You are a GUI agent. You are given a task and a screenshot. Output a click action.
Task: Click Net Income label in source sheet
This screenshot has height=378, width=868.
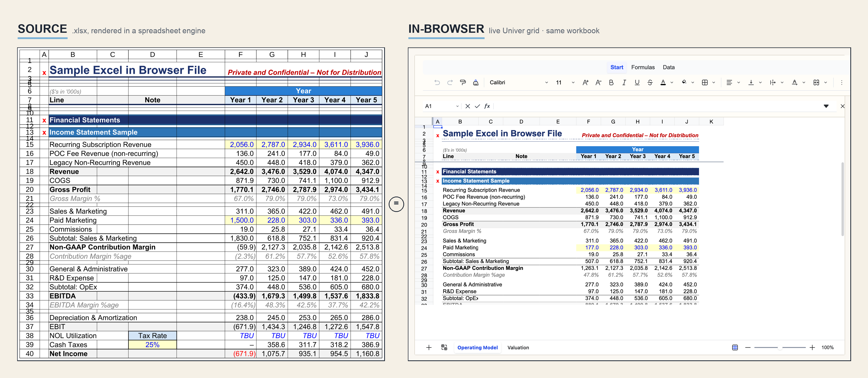click(x=68, y=354)
